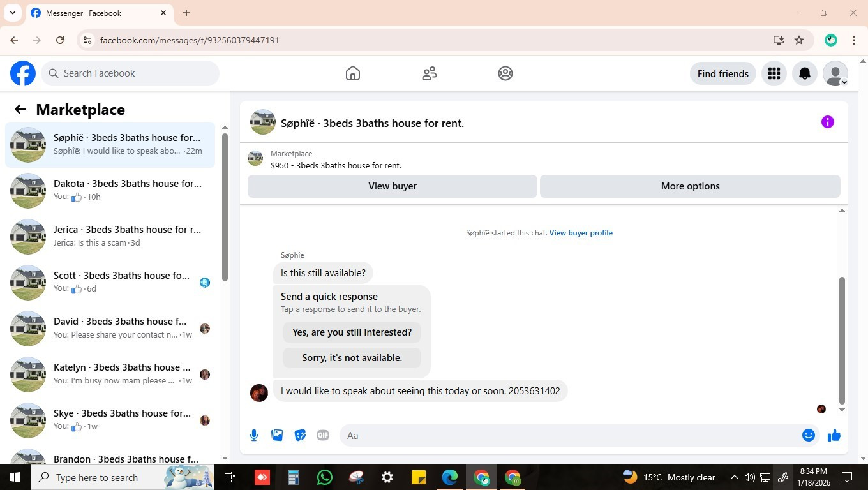
Task: Click the More options button
Action: tap(690, 186)
